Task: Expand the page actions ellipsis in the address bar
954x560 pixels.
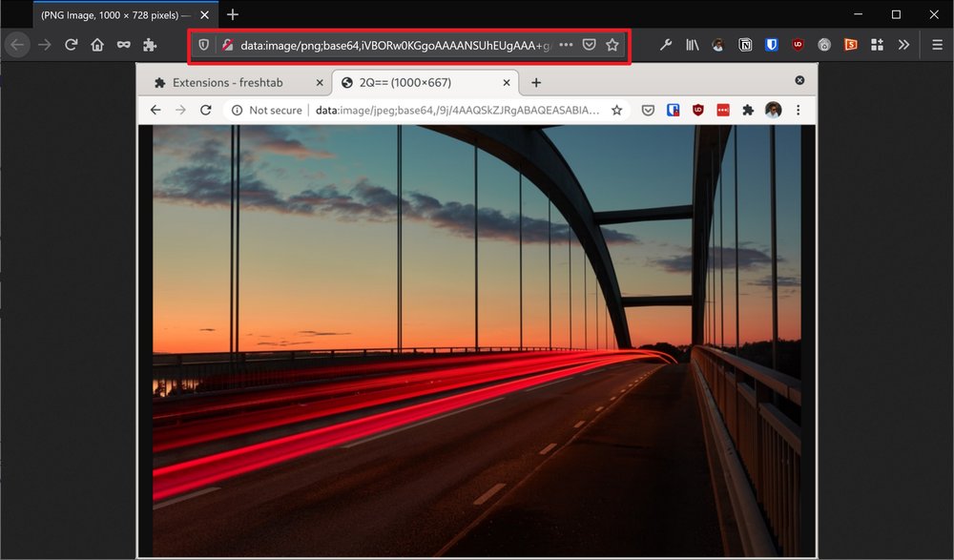Action: [566, 44]
